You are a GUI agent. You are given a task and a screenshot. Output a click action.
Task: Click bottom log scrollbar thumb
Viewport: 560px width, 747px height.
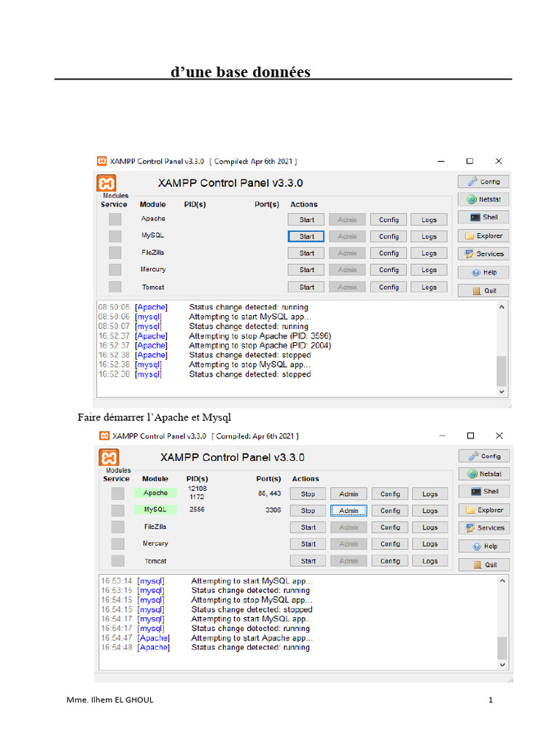coord(502,648)
